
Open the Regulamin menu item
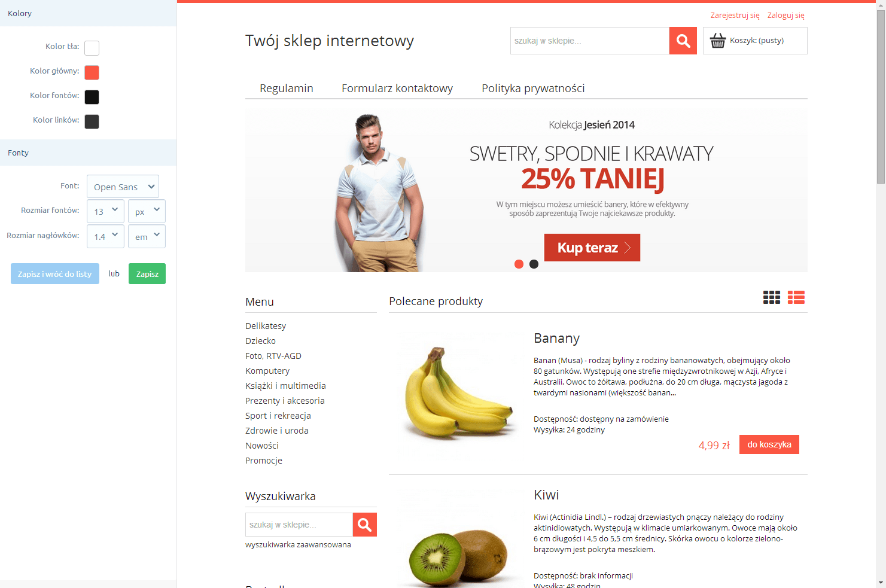point(287,88)
